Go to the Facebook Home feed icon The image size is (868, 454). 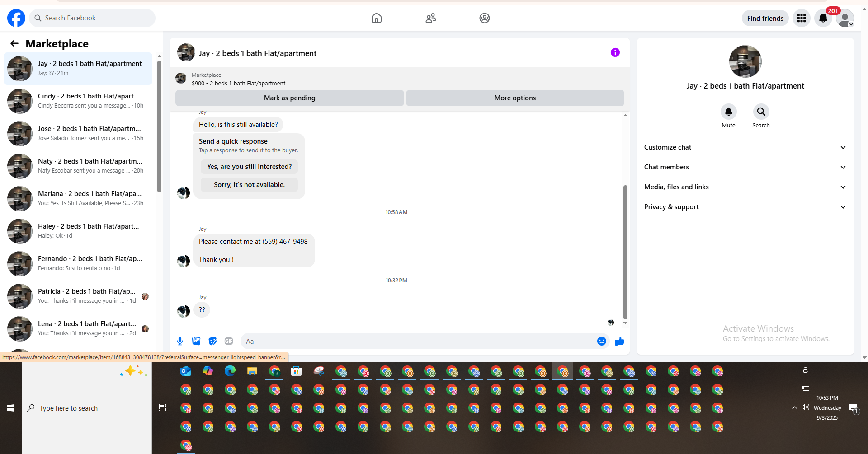377,18
